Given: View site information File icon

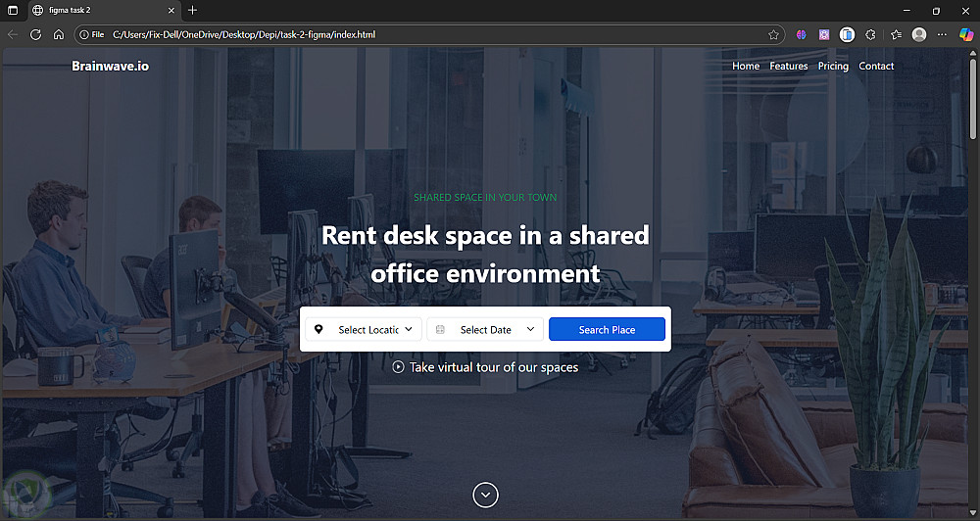Looking at the screenshot, I should [x=92, y=35].
